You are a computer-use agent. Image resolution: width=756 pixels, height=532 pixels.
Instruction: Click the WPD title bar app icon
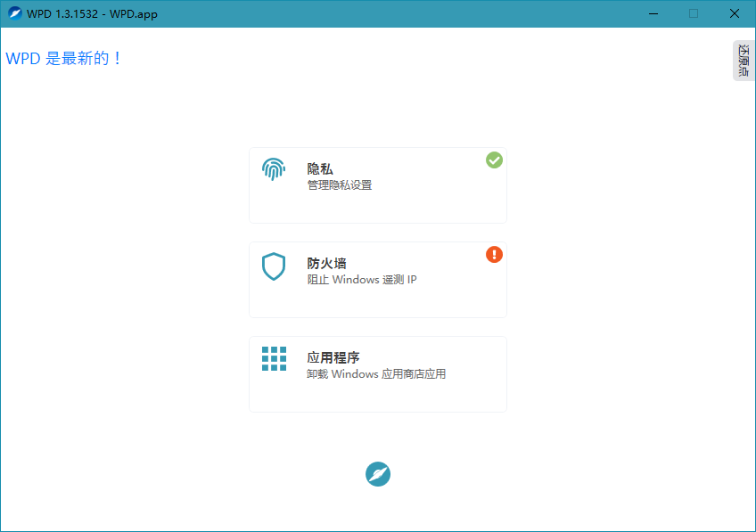click(x=15, y=13)
